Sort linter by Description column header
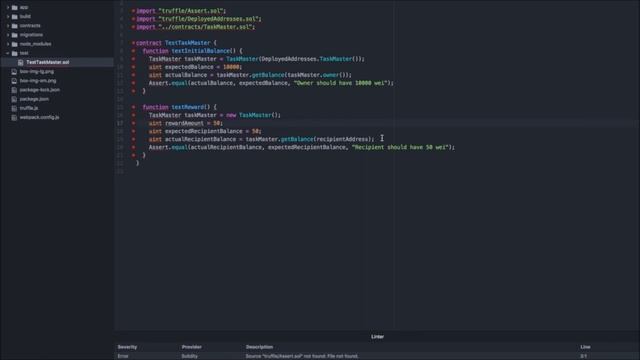The image size is (640, 360). [x=259, y=347]
